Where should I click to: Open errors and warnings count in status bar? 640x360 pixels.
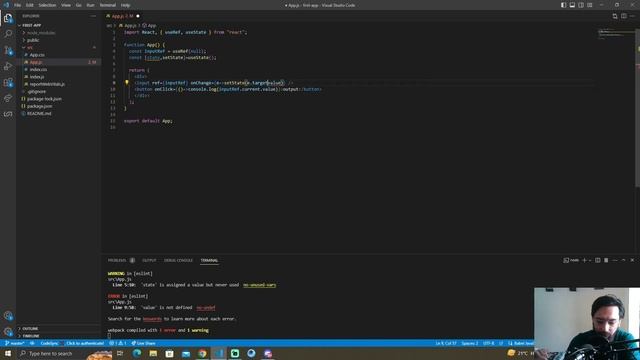(118, 343)
